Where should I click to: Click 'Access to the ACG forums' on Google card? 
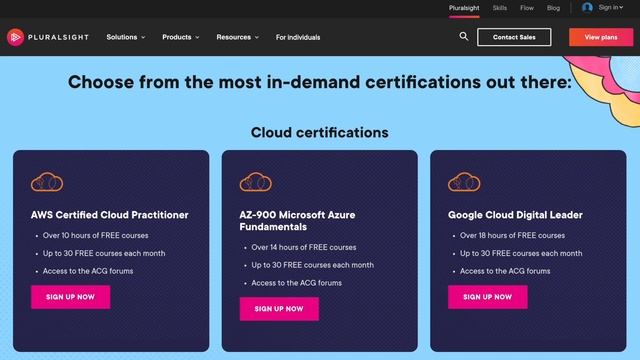[x=505, y=271]
